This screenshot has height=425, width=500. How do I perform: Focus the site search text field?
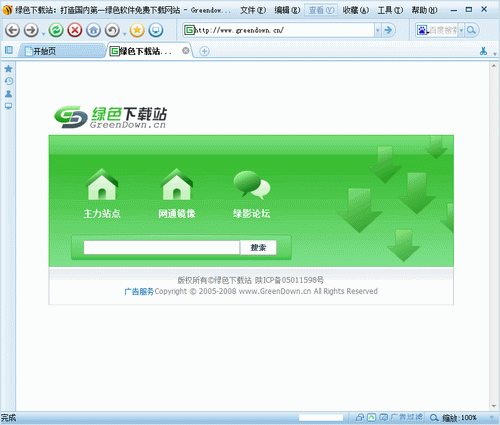(162, 248)
